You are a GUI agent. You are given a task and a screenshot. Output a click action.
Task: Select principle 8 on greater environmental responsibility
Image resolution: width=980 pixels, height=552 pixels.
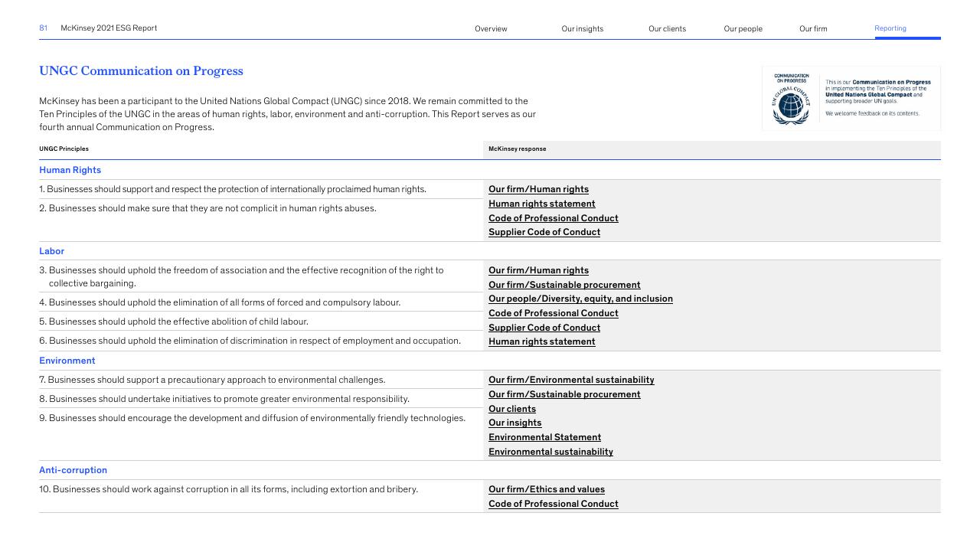(224, 399)
